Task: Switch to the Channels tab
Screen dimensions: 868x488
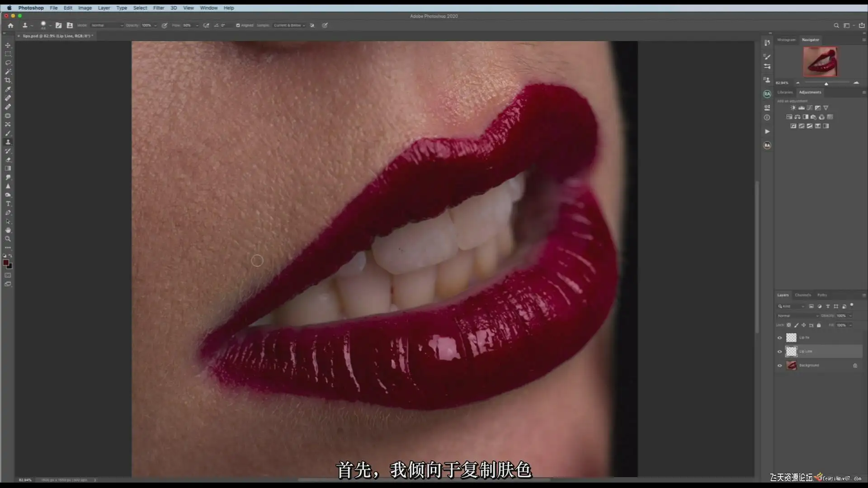Action: click(803, 295)
